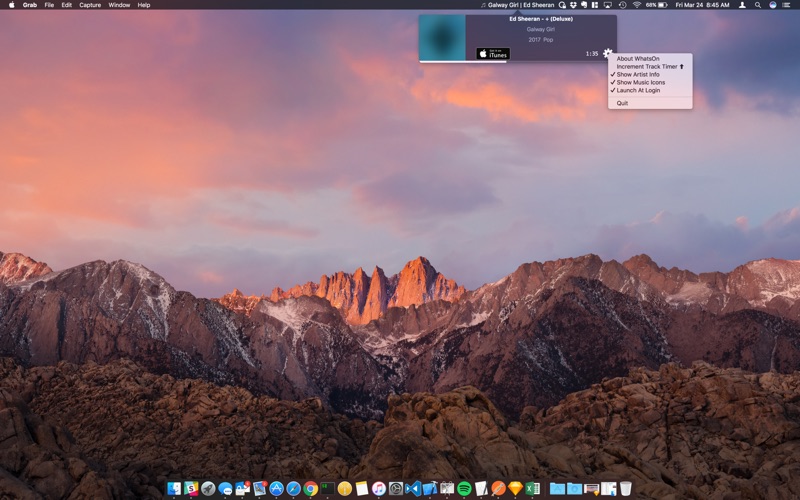Open the Capture menu in Grab
Viewport: 800px width, 500px height.
click(90, 5)
